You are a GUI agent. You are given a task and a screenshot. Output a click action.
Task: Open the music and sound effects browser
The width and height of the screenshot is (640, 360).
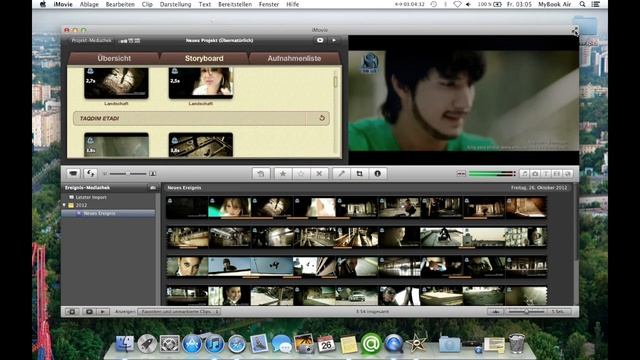524,174
